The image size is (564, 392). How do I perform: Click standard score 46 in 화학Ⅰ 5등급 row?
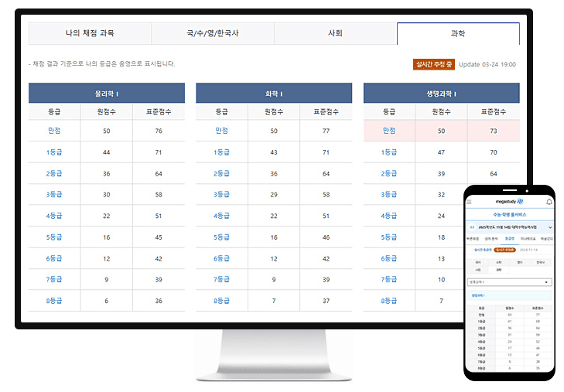[326, 237]
